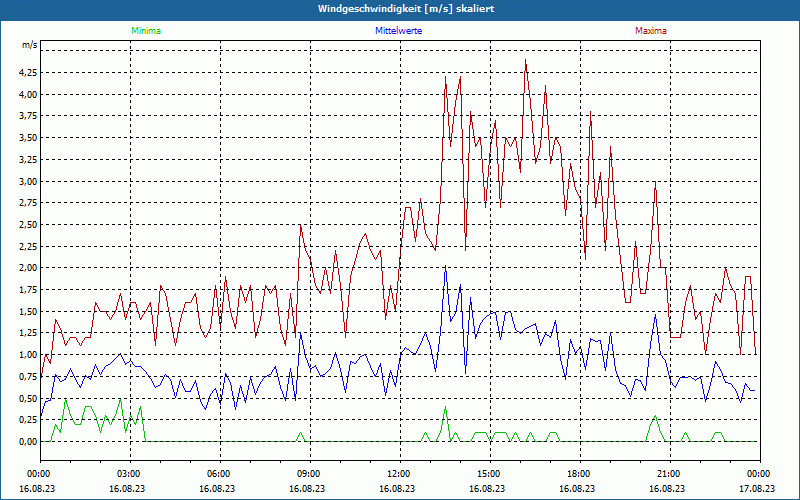This screenshot has width=800, height=500.
Task: Click the 2,50 y-axis value
Action: point(28,224)
